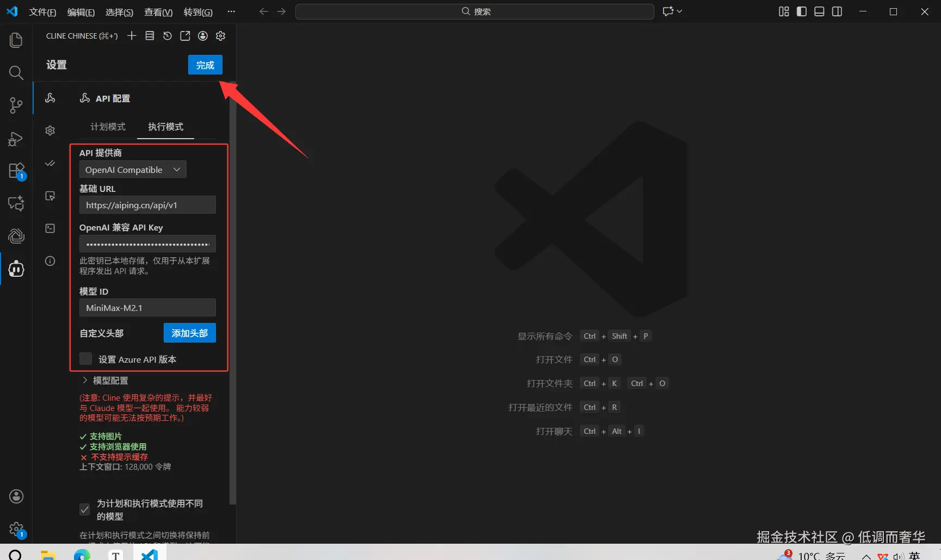Select the Cline robot icon in activity bar
941x560 pixels.
(16, 269)
